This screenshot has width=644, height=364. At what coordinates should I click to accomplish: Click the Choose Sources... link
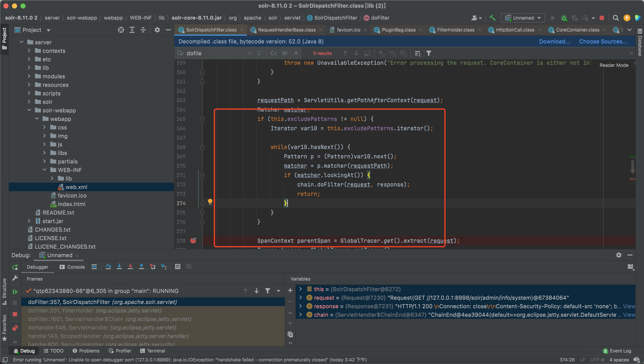[x=603, y=42]
